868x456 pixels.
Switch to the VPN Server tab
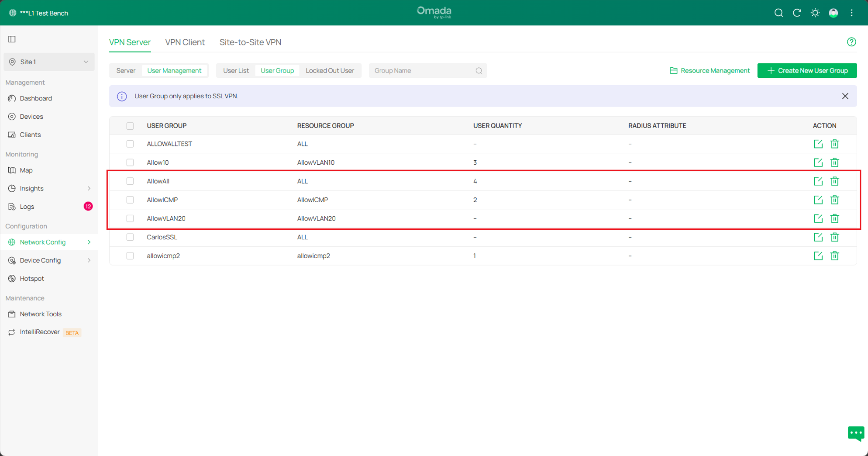pos(130,42)
